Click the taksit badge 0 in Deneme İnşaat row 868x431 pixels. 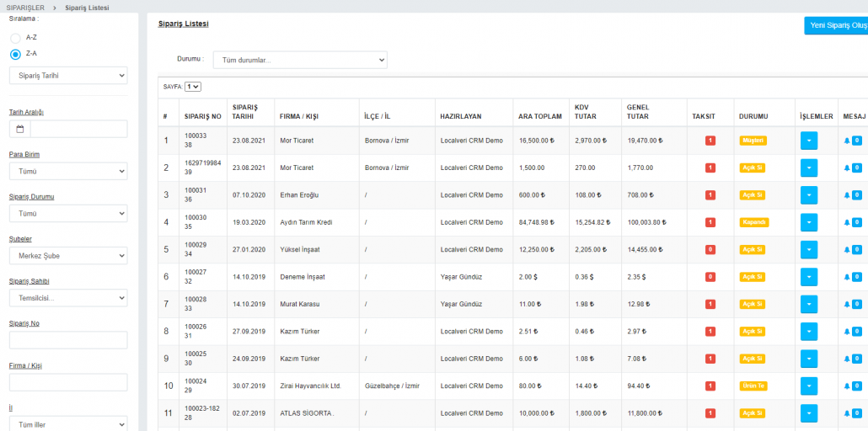point(710,277)
